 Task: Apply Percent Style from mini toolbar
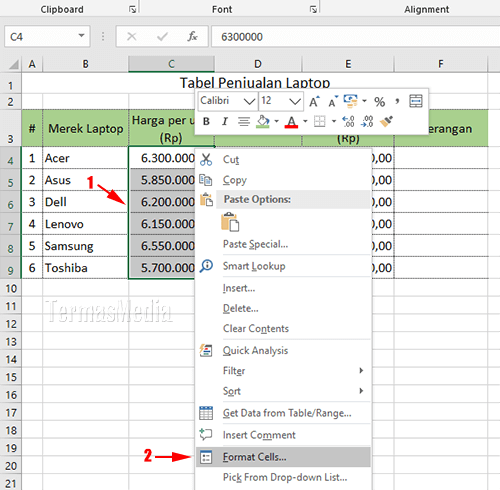[x=379, y=101]
